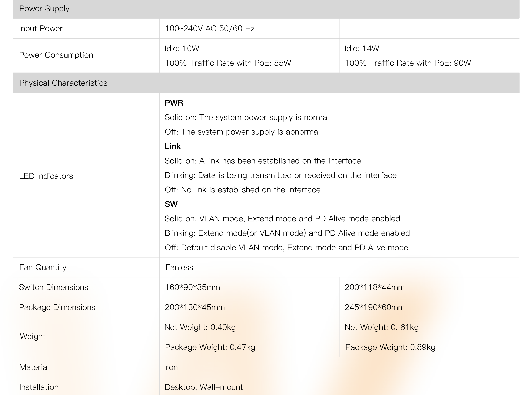Image resolution: width=532 pixels, height=395 pixels.
Task: Select the LED Indicators row label
Action: tap(46, 176)
